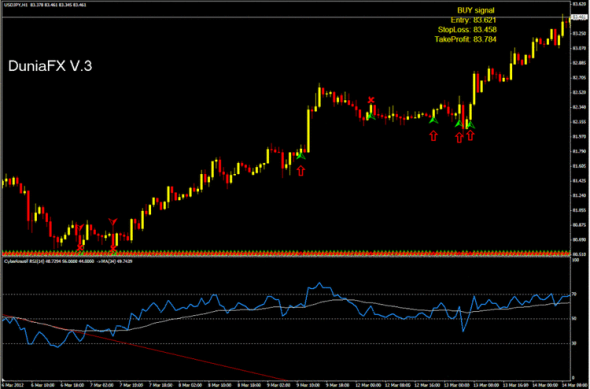The height and width of the screenshot is (389, 590).
Task: Click the 82.520 price axis label
Action: pos(579,92)
